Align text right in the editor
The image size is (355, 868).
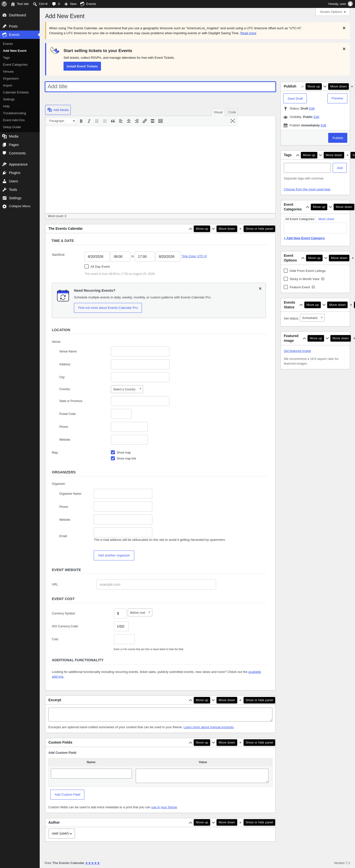tap(136, 121)
